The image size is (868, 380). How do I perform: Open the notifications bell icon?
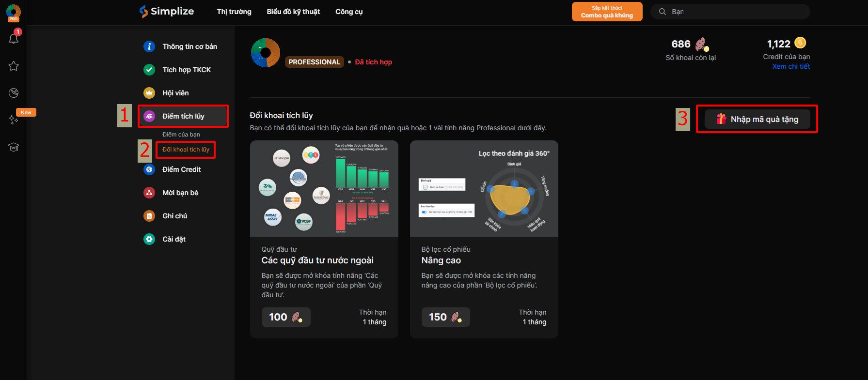pos(14,38)
